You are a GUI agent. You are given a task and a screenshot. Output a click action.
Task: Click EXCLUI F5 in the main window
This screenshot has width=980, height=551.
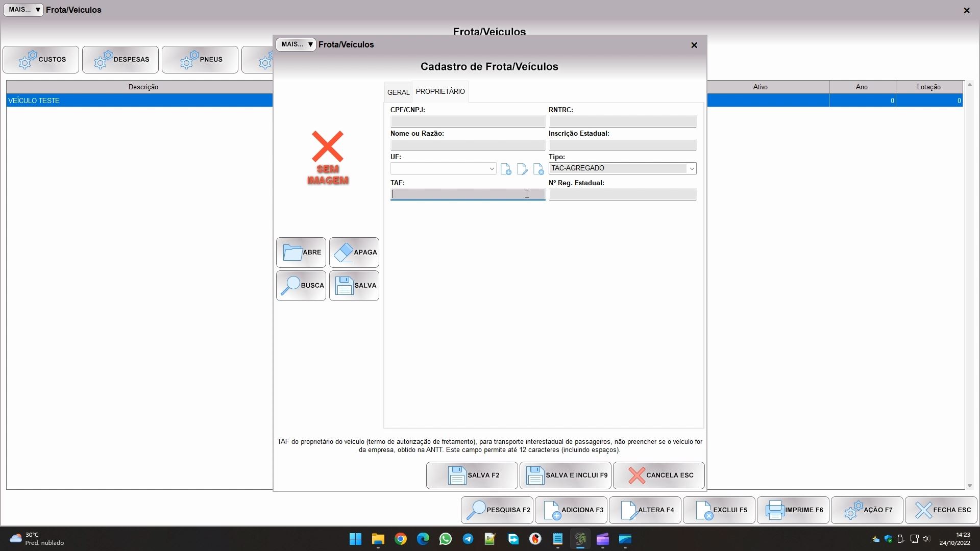[x=719, y=510]
